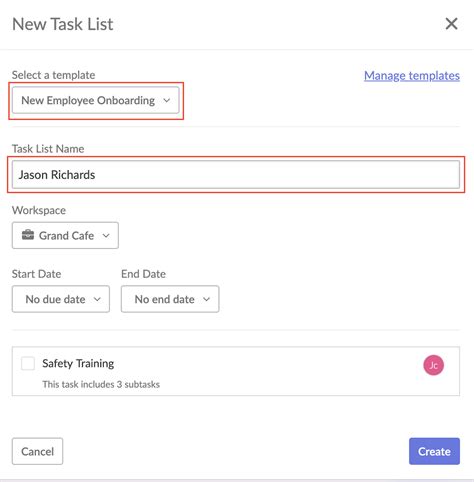Tick the Safety Training checkbox
The image size is (474, 482).
28,363
